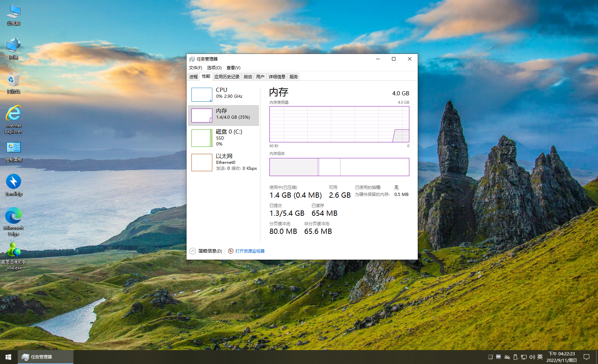Open the 选项 menu

(x=214, y=68)
